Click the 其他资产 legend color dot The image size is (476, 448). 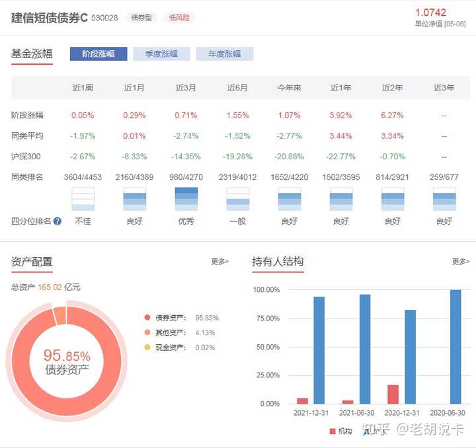coord(147,332)
